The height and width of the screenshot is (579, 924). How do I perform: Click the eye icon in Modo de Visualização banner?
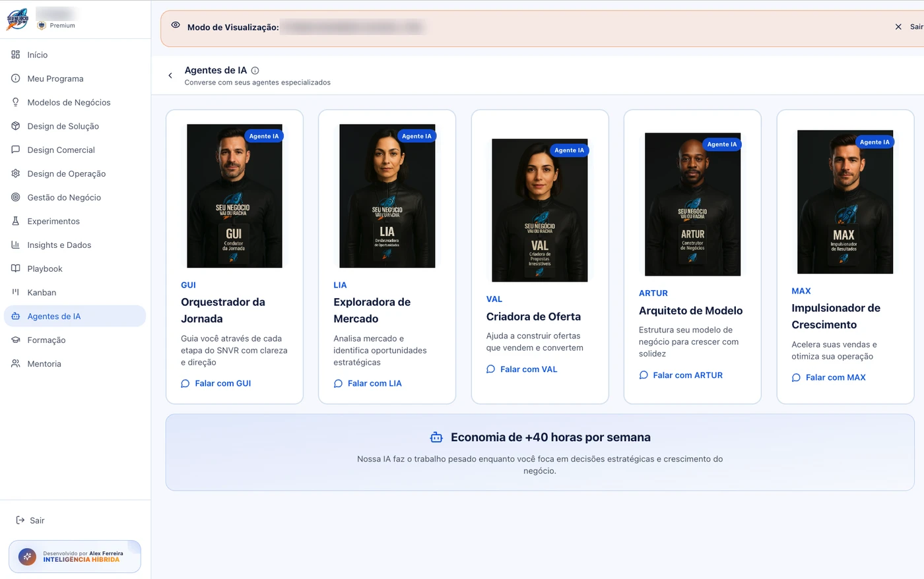point(176,25)
